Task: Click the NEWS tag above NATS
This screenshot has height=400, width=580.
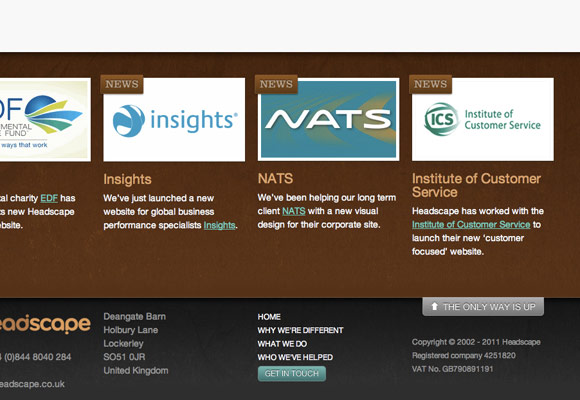Action: coord(276,84)
